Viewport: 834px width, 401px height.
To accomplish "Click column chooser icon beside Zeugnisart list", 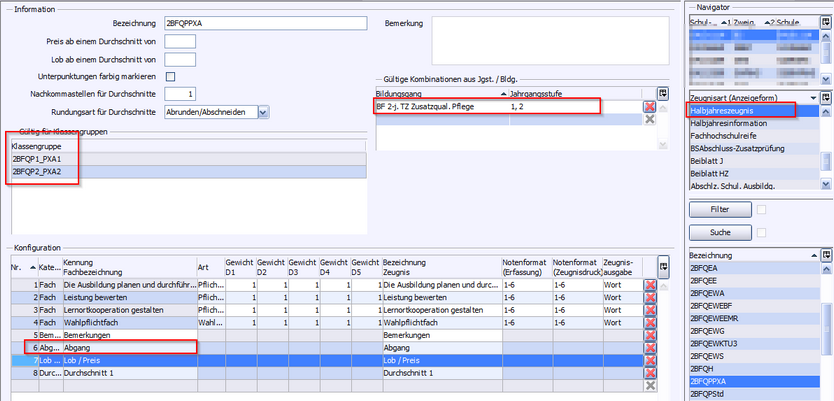I will (x=825, y=97).
